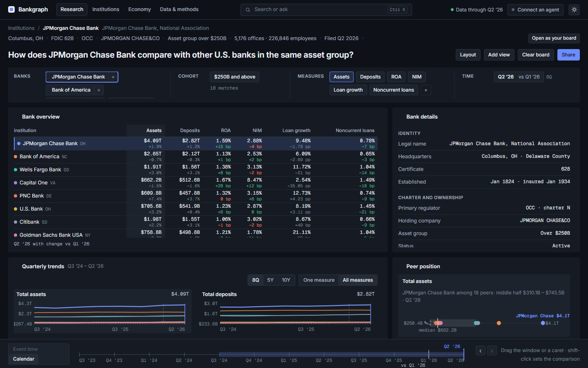The height and width of the screenshot is (368, 588).
Task: Click the Total assets trend chart
Action: 102,312
